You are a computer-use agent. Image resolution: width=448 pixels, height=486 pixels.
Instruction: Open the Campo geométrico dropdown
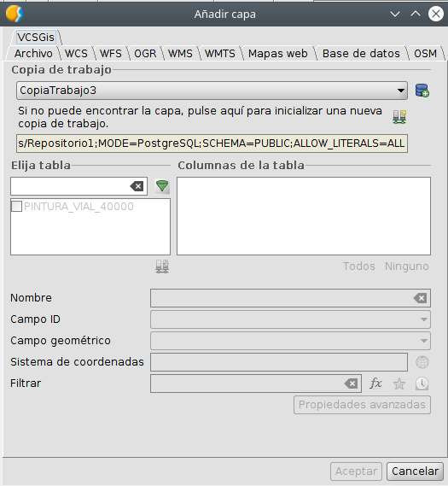tap(290, 341)
